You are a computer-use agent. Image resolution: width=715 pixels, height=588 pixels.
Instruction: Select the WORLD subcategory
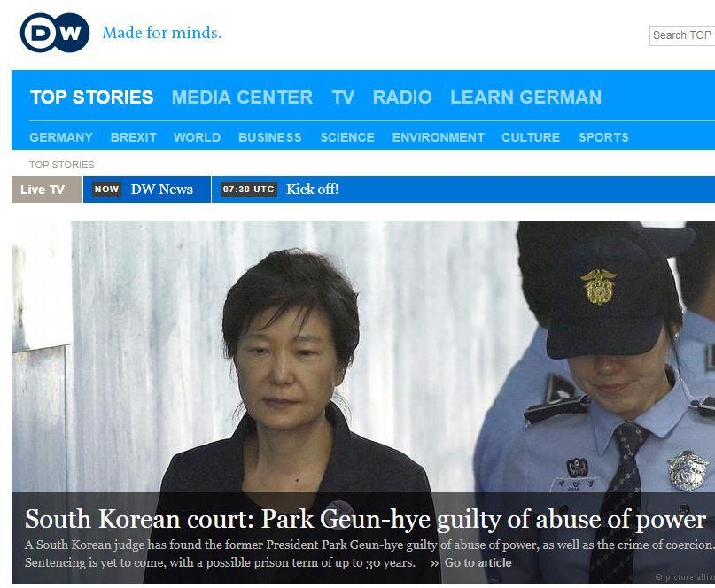point(197,137)
